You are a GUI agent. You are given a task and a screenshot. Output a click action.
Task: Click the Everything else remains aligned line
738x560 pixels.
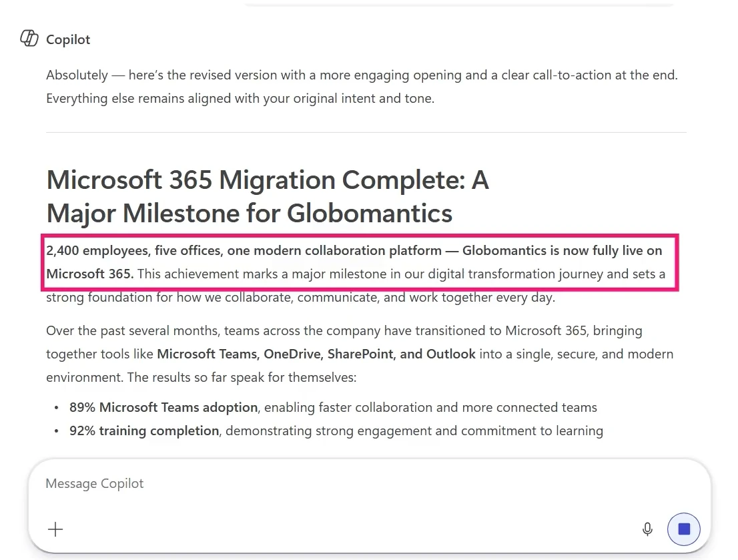click(x=240, y=98)
